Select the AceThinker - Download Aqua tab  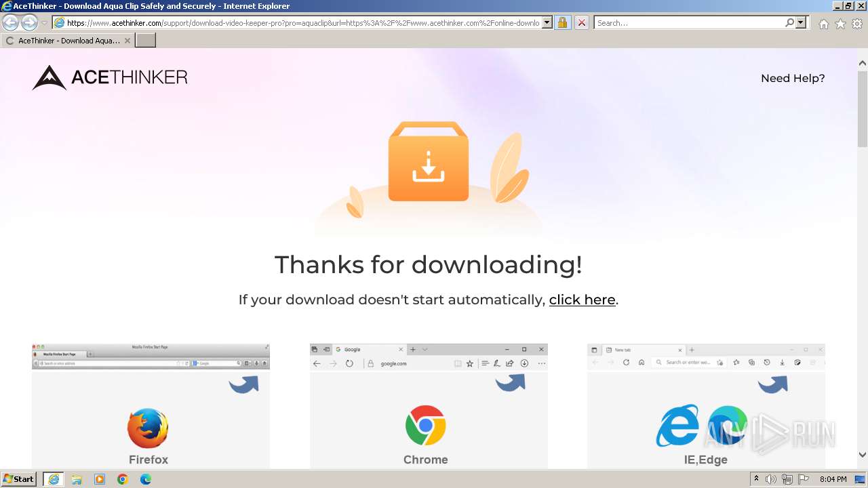click(x=68, y=41)
